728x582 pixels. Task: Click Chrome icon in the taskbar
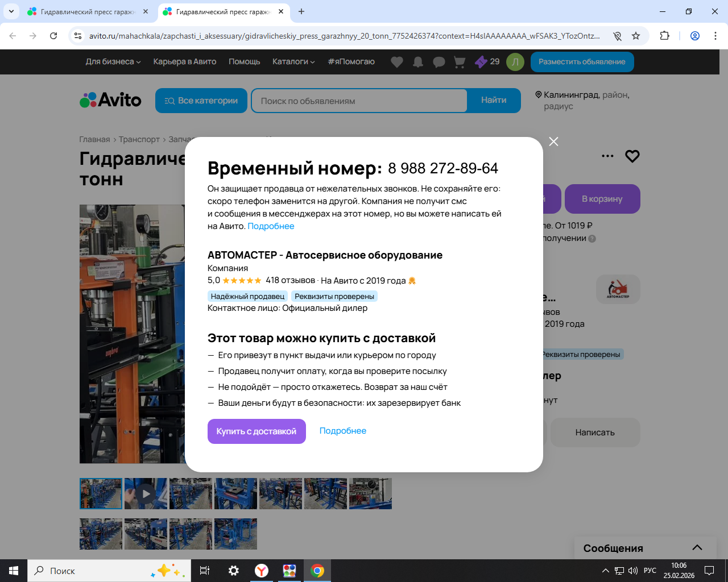317,571
